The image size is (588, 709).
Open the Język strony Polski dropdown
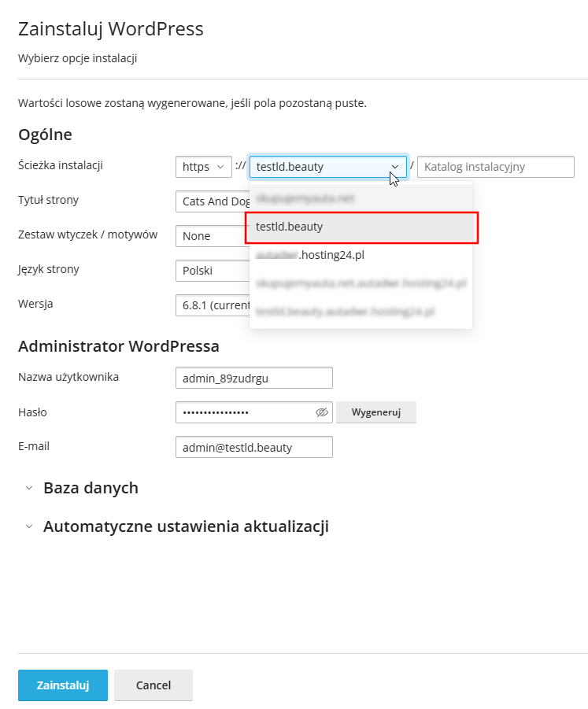tap(213, 271)
